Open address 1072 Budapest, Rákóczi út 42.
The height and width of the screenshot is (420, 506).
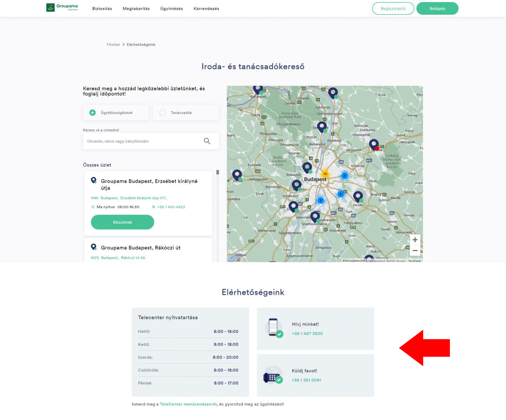(x=118, y=258)
